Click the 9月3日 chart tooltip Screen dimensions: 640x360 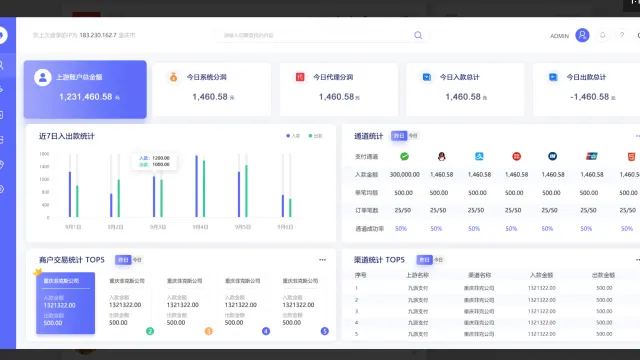(154, 161)
